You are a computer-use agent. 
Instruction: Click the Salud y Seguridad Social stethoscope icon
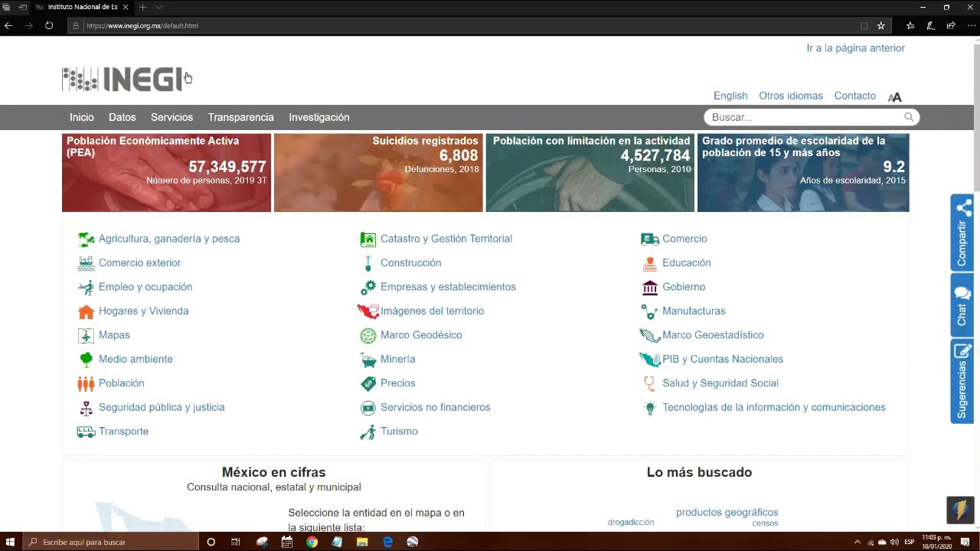click(x=650, y=383)
